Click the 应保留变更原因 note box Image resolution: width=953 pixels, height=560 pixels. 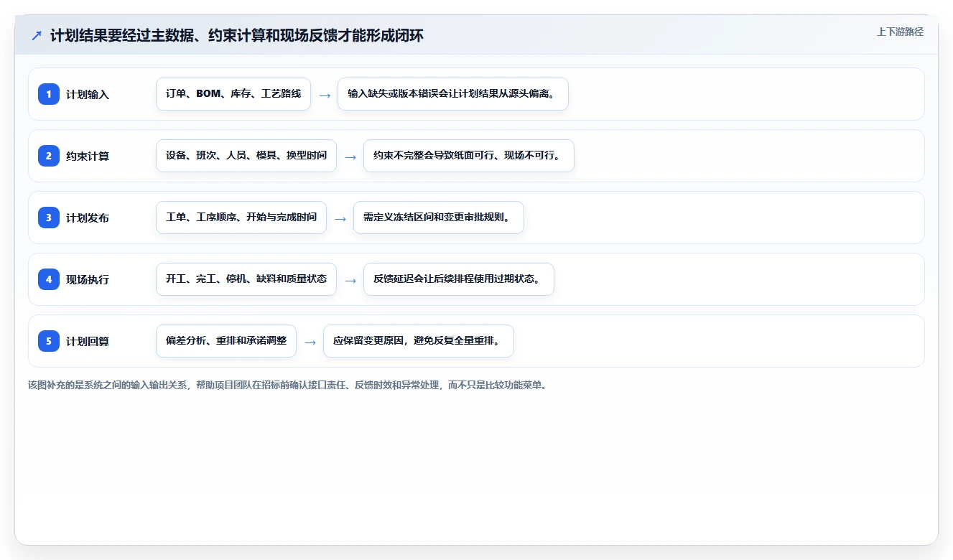(x=419, y=341)
